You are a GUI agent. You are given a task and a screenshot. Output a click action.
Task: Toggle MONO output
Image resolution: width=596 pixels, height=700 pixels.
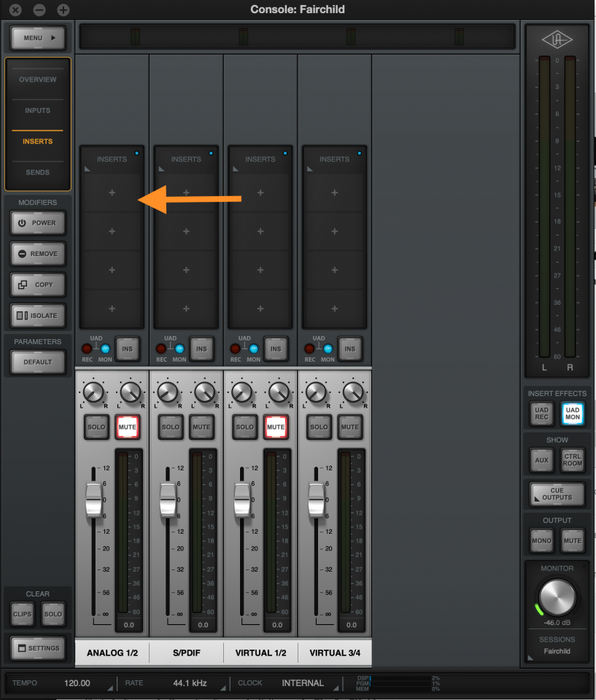[x=541, y=540]
